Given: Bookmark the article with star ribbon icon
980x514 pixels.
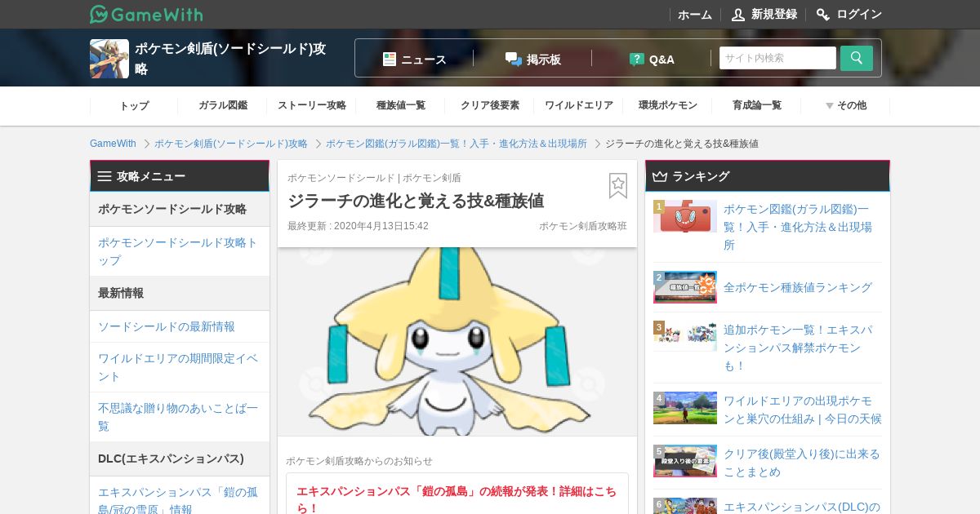Looking at the screenshot, I should click(x=618, y=186).
